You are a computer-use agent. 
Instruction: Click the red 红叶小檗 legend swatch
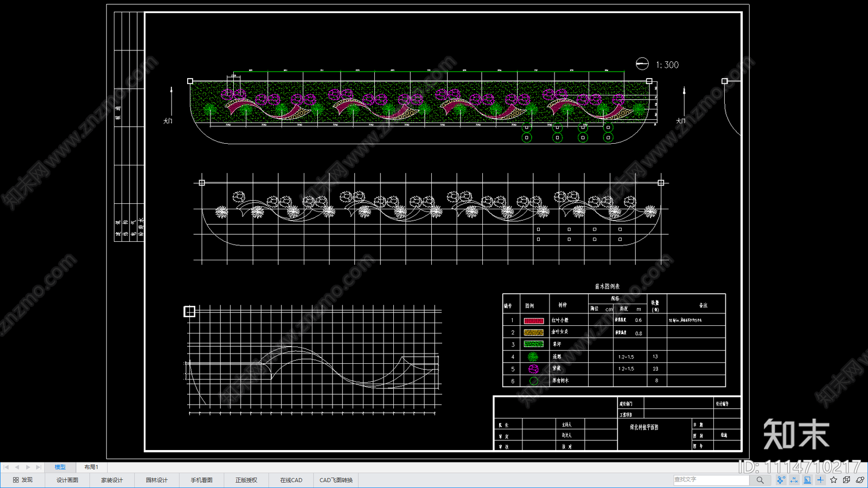coord(534,321)
